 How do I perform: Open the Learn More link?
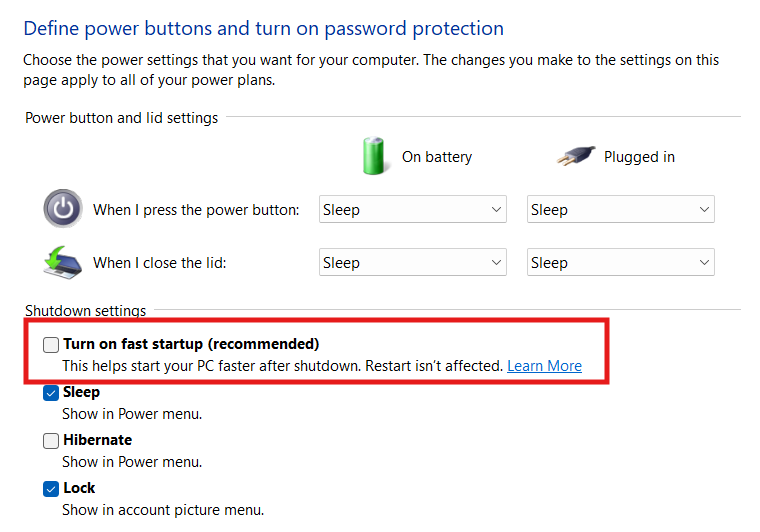click(x=544, y=366)
